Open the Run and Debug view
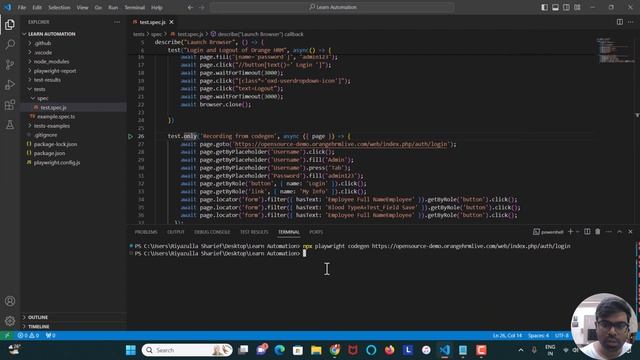 point(10,84)
